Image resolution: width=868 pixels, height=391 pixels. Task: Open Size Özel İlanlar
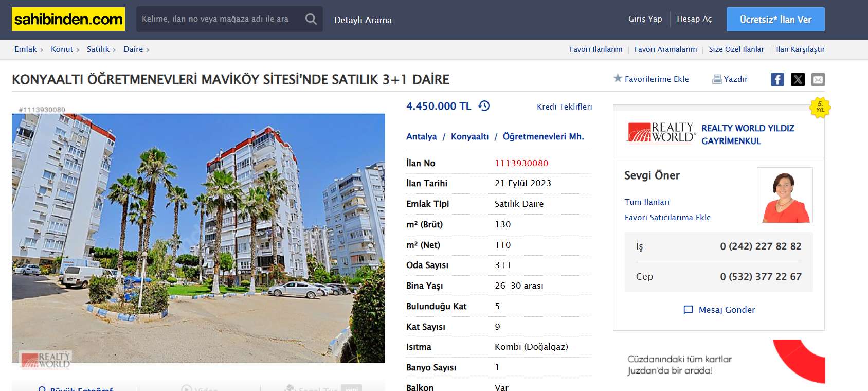736,49
